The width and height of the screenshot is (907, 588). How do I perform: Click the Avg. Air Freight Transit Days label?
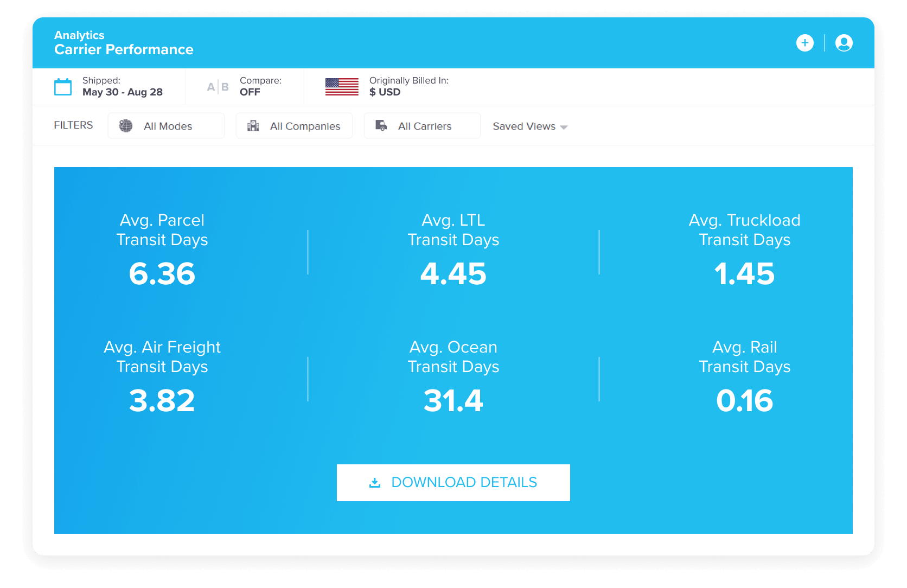click(162, 357)
